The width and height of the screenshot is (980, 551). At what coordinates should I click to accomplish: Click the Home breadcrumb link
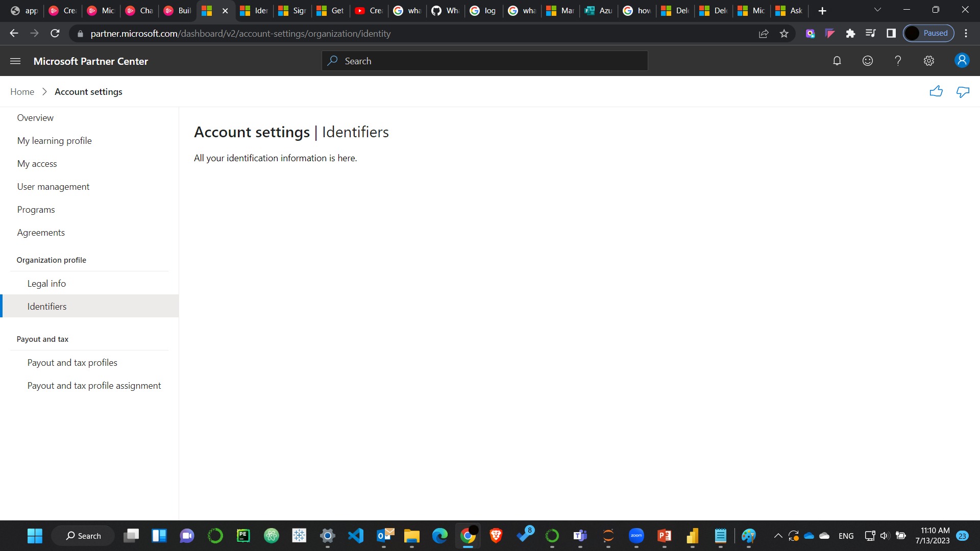tap(21, 91)
